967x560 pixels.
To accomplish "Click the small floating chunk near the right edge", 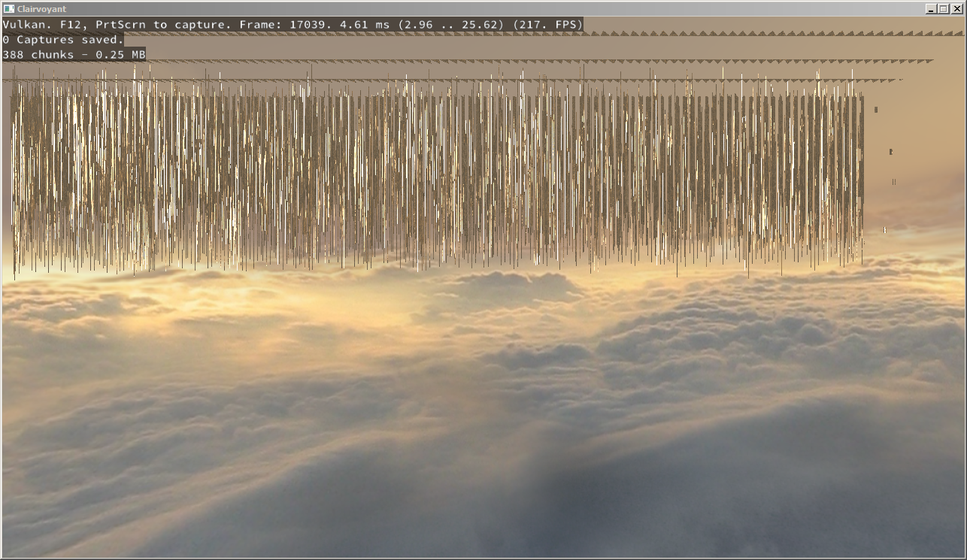I will pyautogui.click(x=890, y=152).
